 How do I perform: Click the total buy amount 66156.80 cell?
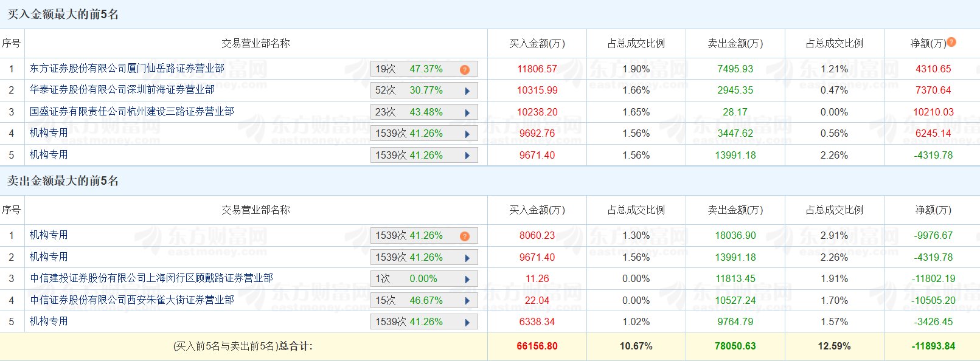537,346
